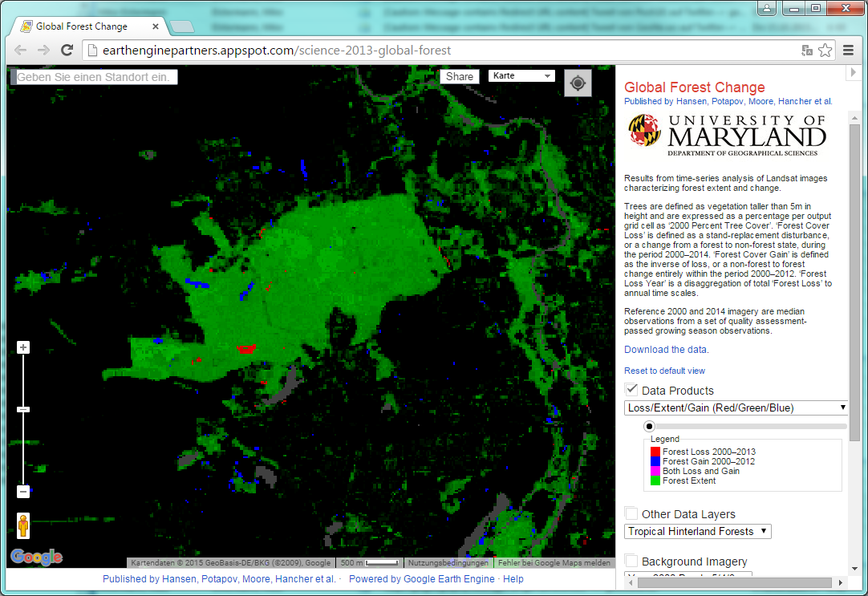Click the location search input field

pyautogui.click(x=95, y=77)
